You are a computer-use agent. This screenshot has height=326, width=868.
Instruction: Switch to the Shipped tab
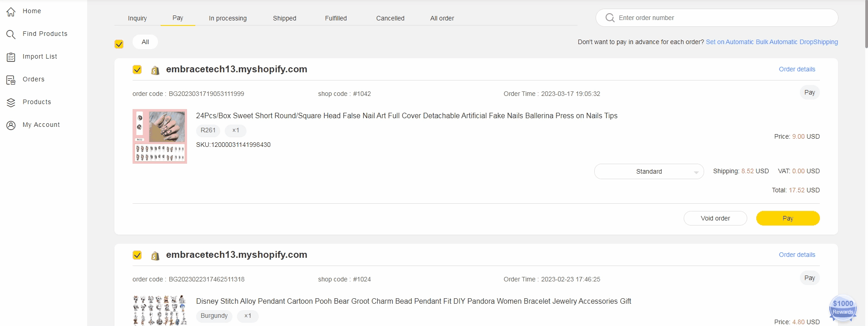click(x=284, y=18)
